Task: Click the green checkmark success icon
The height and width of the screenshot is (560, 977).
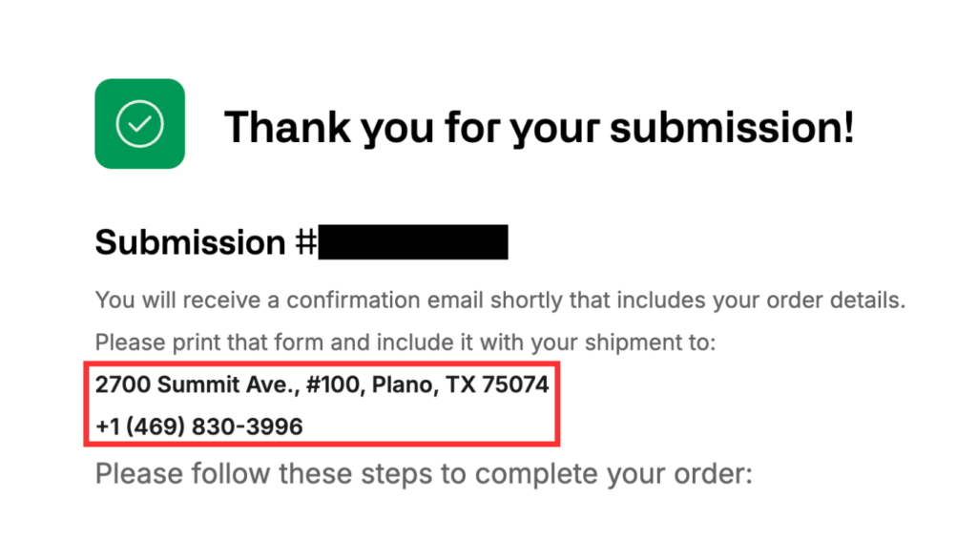Action: coord(139,123)
